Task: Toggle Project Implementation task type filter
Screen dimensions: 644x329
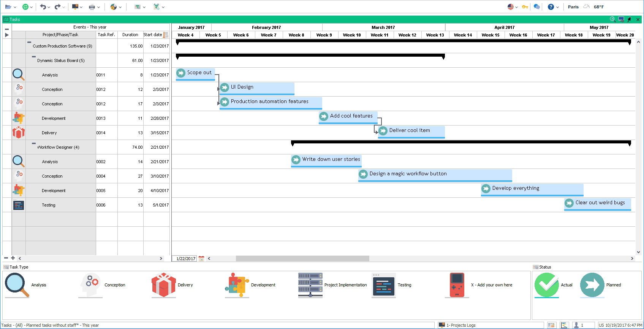Action: 310,285
